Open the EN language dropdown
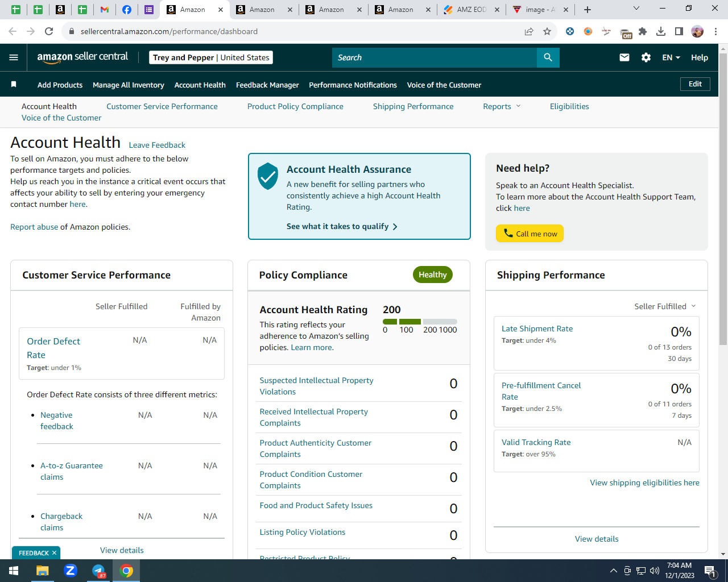The height and width of the screenshot is (582, 728). pyautogui.click(x=671, y=57)
